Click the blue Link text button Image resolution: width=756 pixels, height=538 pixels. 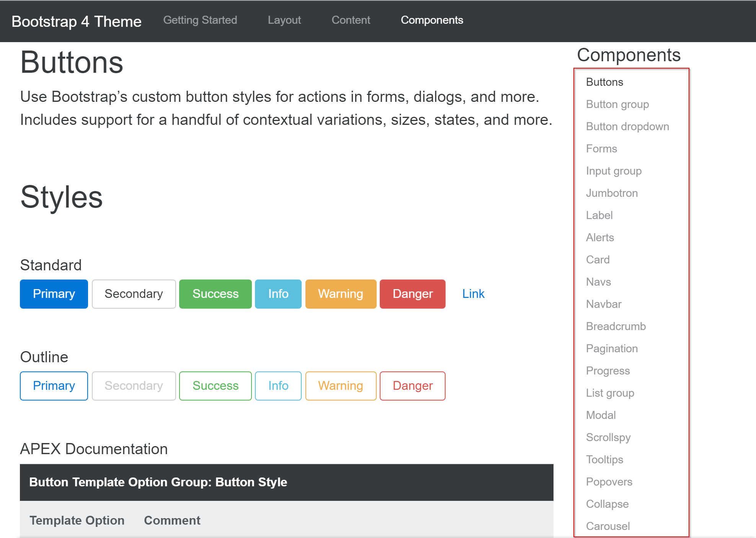click(x=473, y=294)
